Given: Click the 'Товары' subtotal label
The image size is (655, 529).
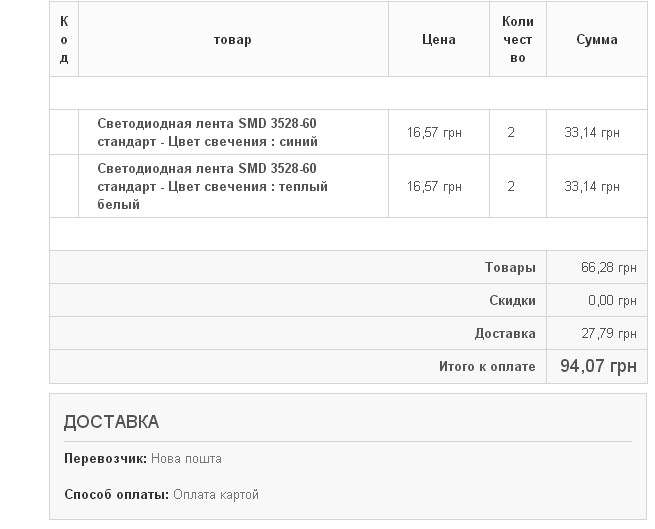Looking at the screenshot, I should tap(510, 268).
